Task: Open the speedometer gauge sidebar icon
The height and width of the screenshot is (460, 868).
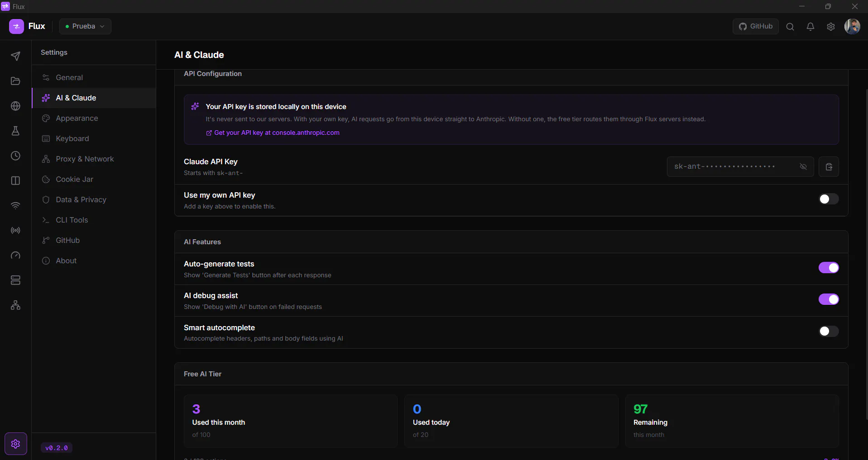Action: [15, 255]
